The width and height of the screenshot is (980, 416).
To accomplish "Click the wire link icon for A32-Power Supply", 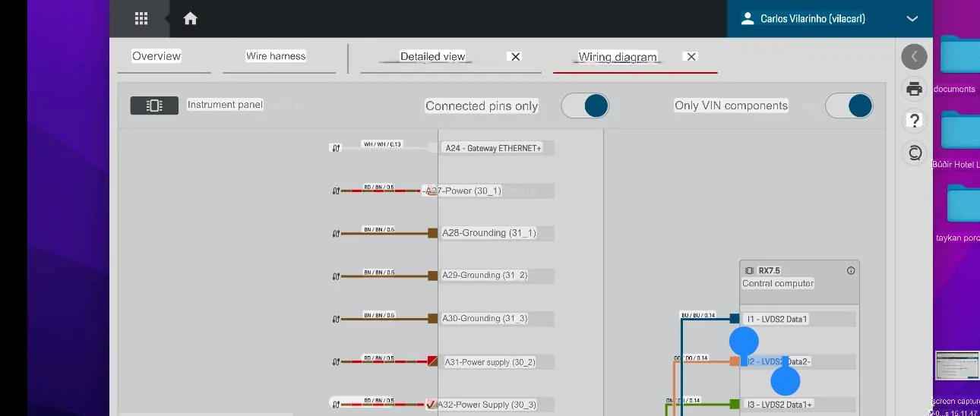I will (x=336, y=405).
